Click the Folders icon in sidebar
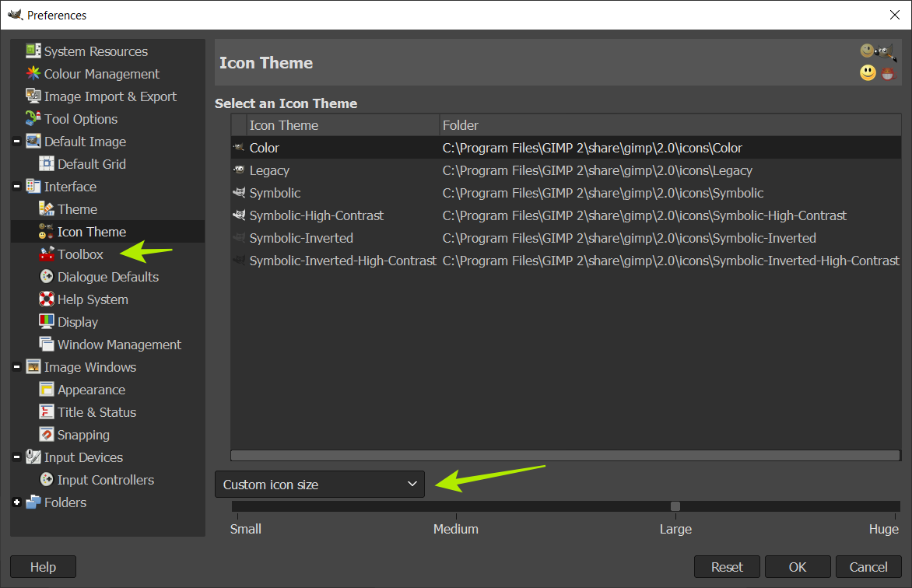 (x=33, y=502)
